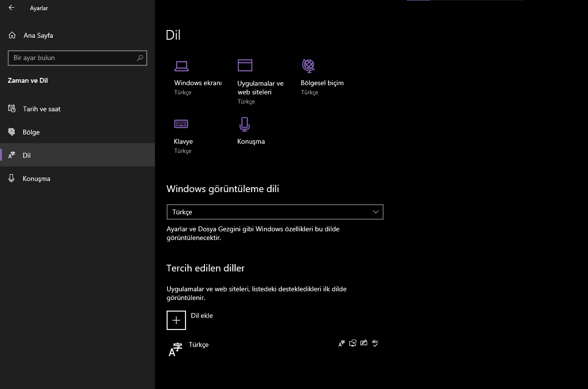Go back with the arrow icon
Viewport: 588px width, 389px height.
point(12,8)
